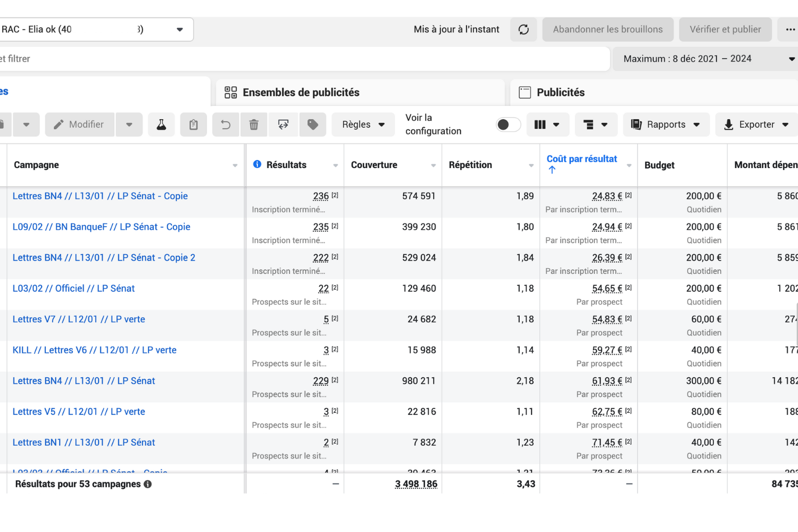
Task: Switch to Ensembles de publicités tab
Action: click(x=301, y=93)
